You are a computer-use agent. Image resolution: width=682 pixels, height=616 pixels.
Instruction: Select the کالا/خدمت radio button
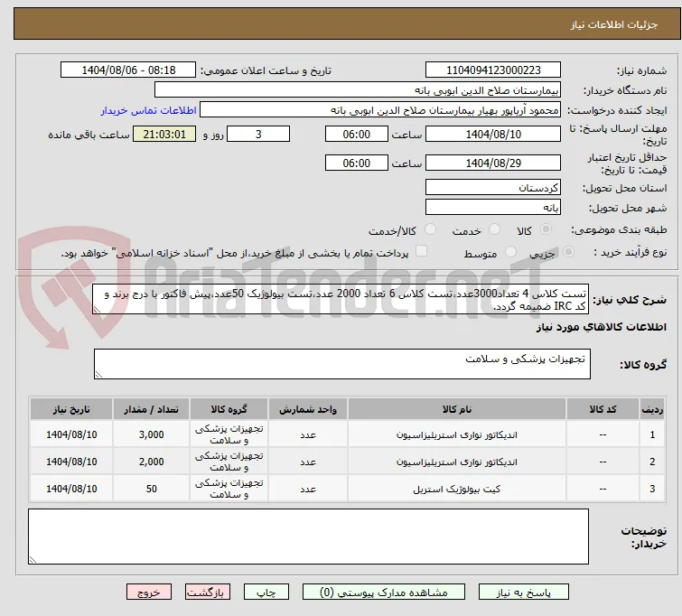coord(430,229)
